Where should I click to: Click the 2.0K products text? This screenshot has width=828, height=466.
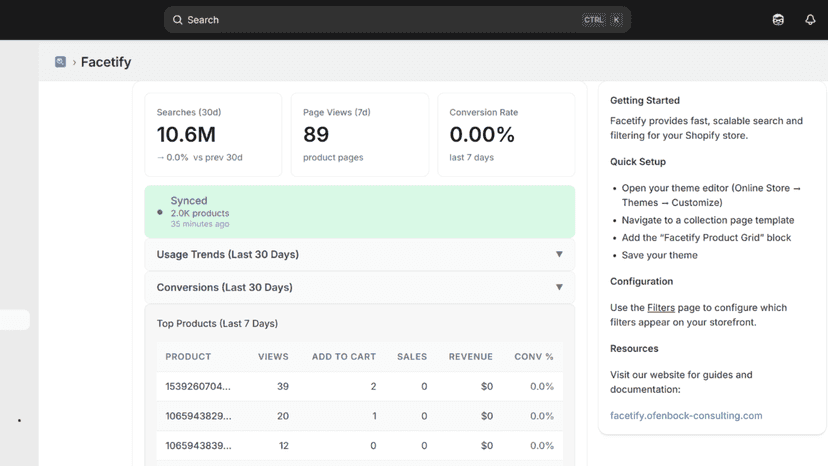click(200, 213)
